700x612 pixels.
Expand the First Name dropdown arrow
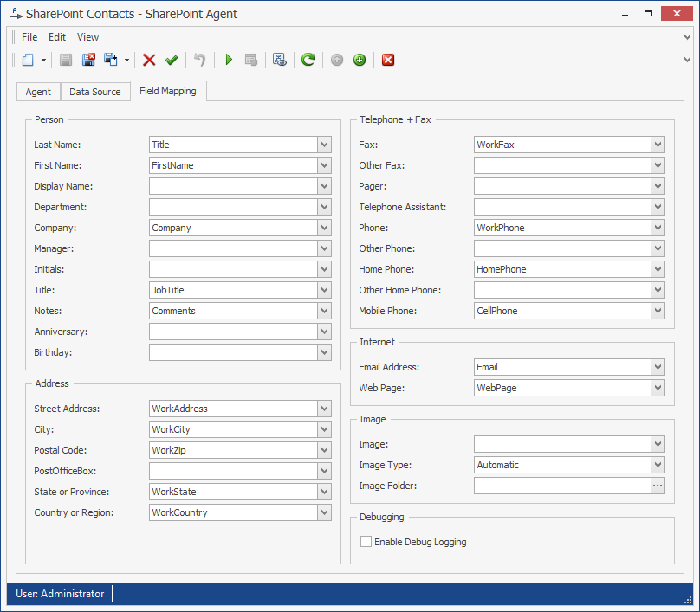click(x=325, y=165)
